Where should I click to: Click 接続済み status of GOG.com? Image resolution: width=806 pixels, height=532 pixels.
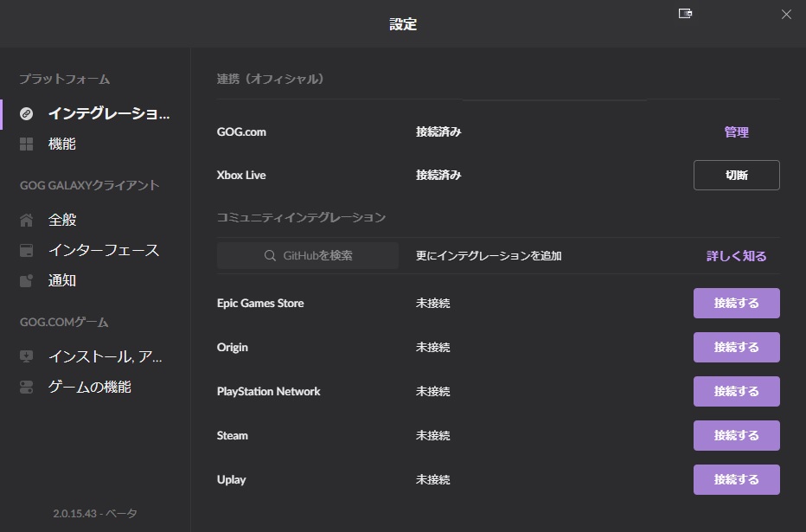point(438,132)
